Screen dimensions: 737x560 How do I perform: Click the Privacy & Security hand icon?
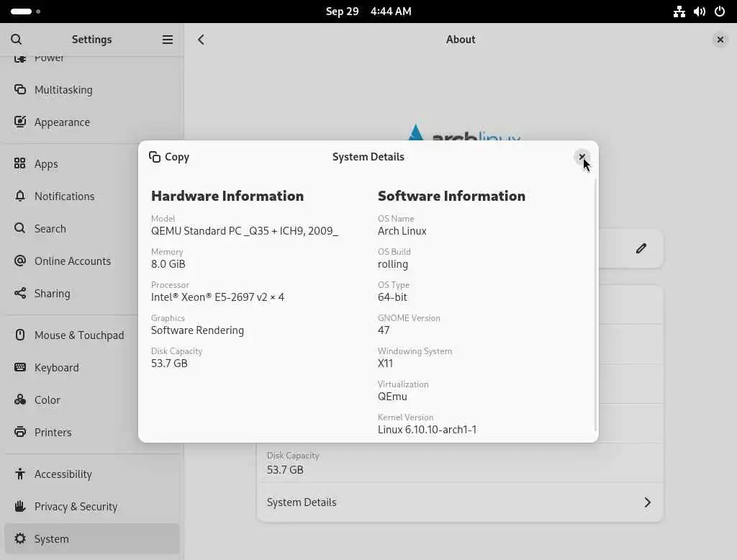19,507
